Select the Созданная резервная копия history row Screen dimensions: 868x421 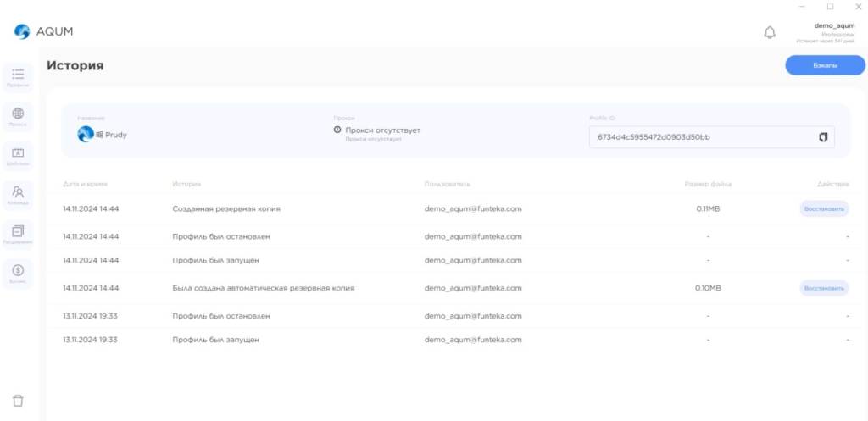pos(226,208)
